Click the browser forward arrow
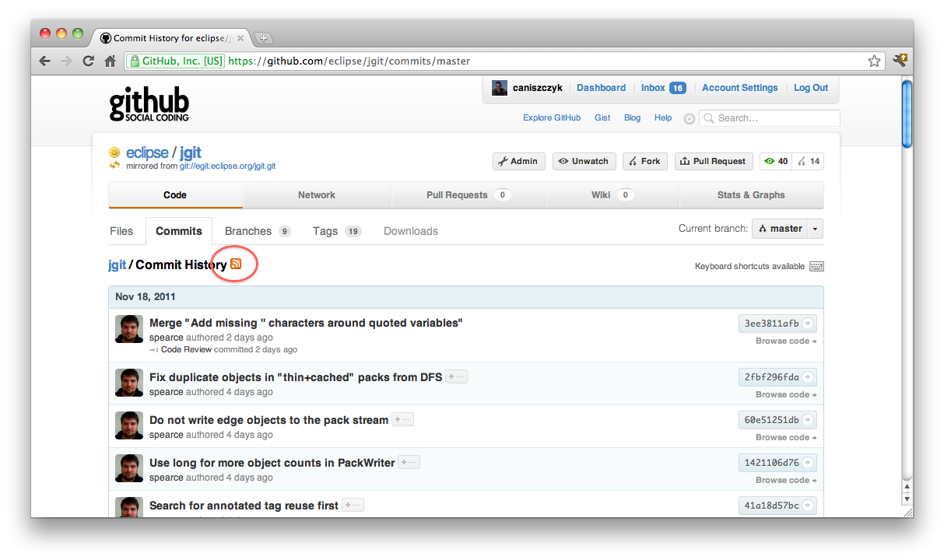 67,61
